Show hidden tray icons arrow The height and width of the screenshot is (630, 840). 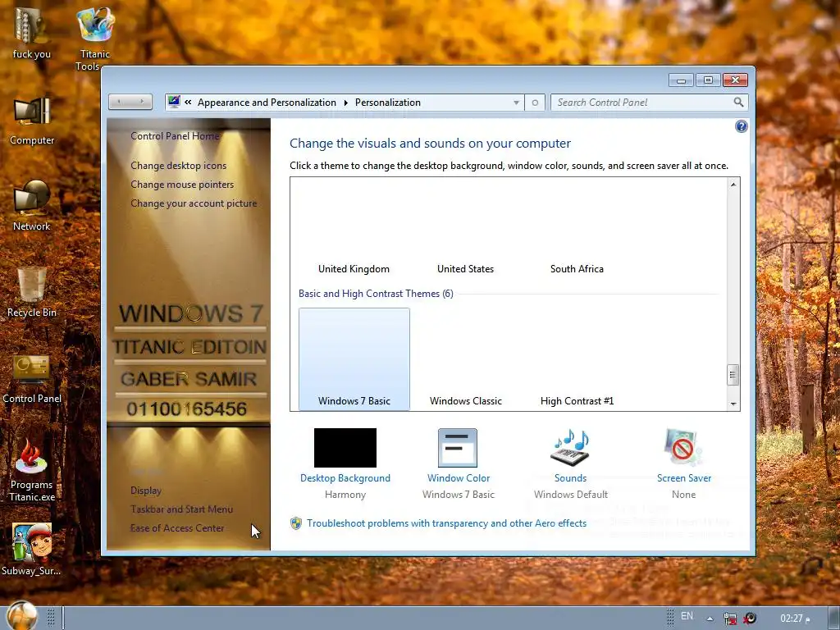click(710, 619)
